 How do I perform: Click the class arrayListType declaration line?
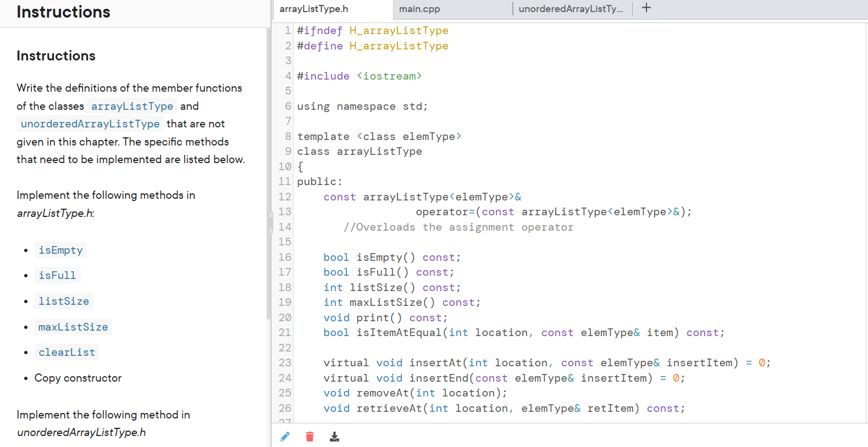click(360, 152)
